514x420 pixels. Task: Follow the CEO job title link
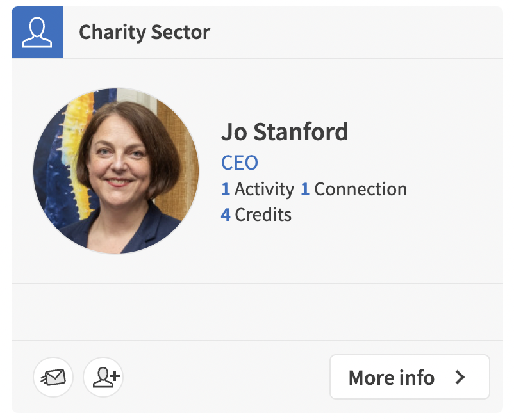(240, 163)
